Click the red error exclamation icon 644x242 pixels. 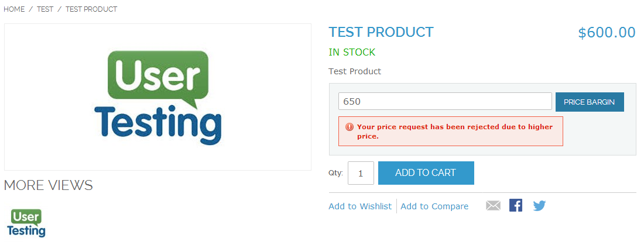(x=350, y=126)
